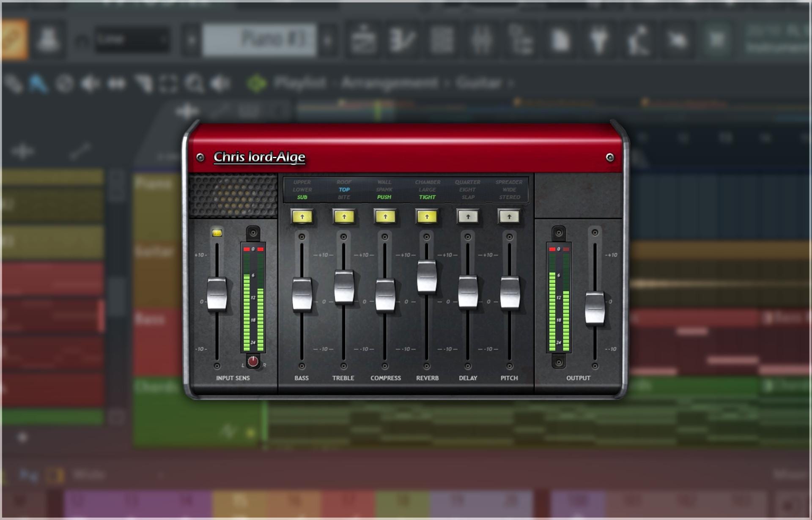The width and height of the screenshot is (812, 520).
Task: Select the SPANK compress mode text
Action: click(x=384, y=189)
